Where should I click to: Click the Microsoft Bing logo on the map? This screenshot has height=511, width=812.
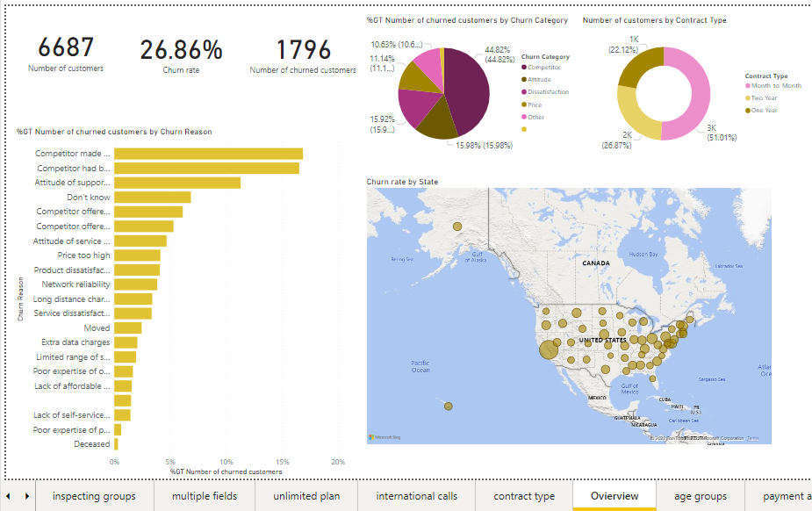pyautogui.click(x=383, y=435)
